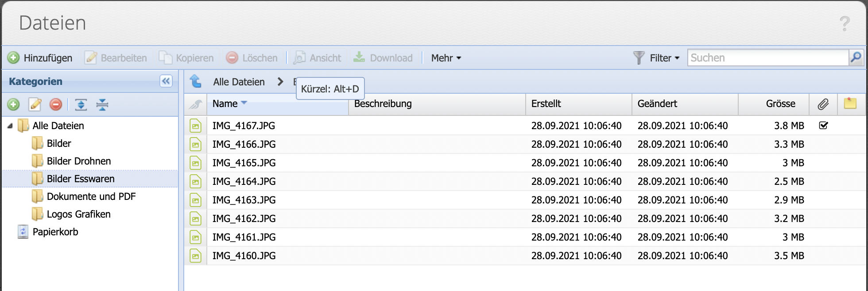Click the magnifier search icon
The width and height of the screenshot is (868, 291).
(856, 57)
